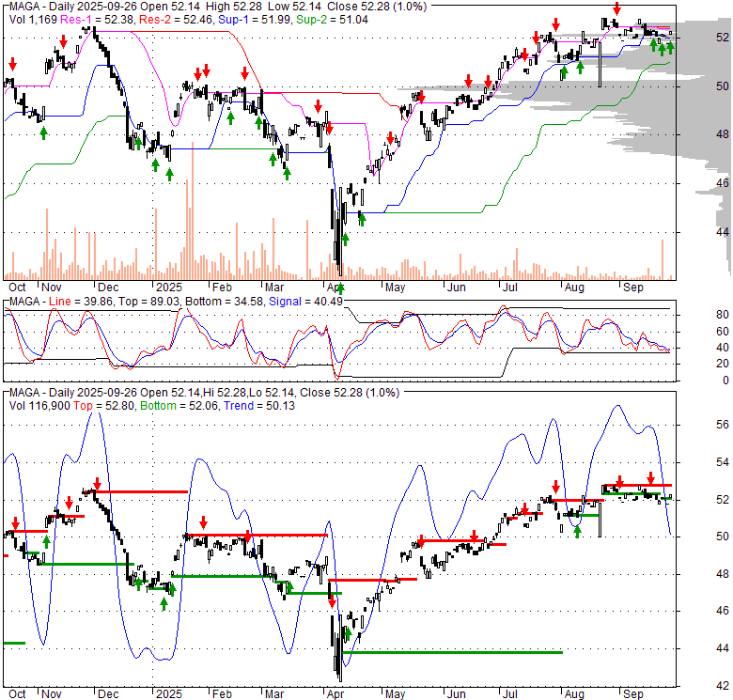733x700 pixels.
Task: Click the "0" level on the oscillator axis
Action: coord(725,381)
